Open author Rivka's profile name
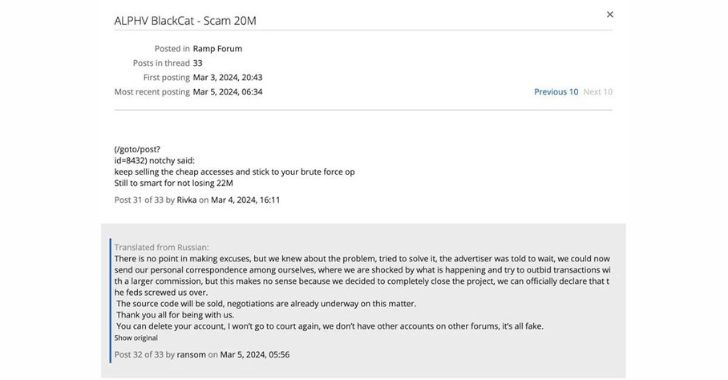728x380 pixels. click(x=187, y=200)
